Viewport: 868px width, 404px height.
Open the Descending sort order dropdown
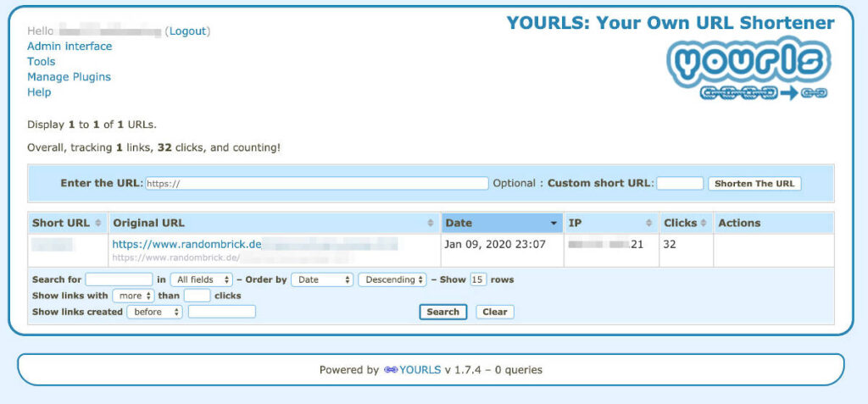pos(392,280)
